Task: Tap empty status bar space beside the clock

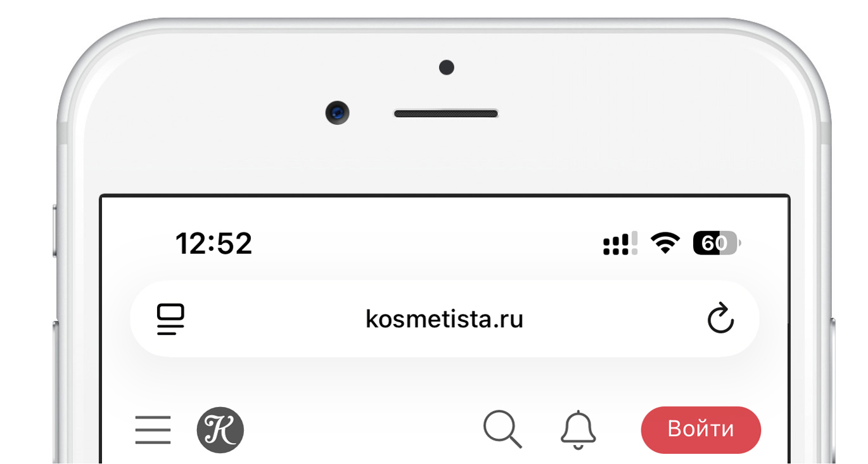Action: [x=424, y=244]
